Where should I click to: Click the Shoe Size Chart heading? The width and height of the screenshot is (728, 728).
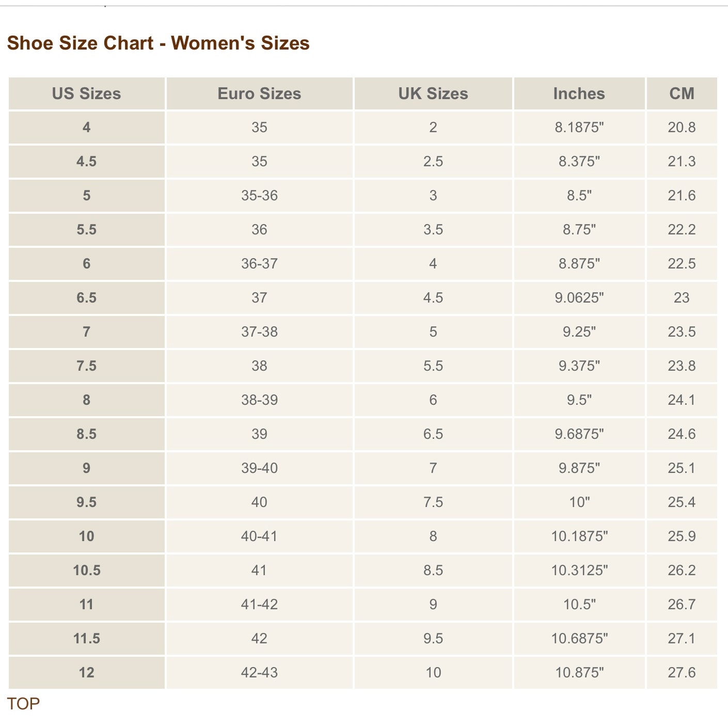[x=158, y=43]
